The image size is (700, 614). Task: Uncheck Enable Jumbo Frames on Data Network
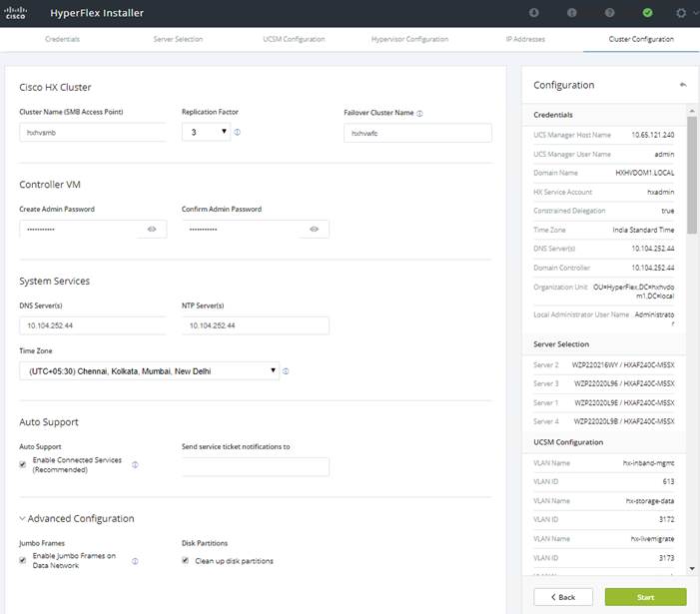(x=22, y=560)
